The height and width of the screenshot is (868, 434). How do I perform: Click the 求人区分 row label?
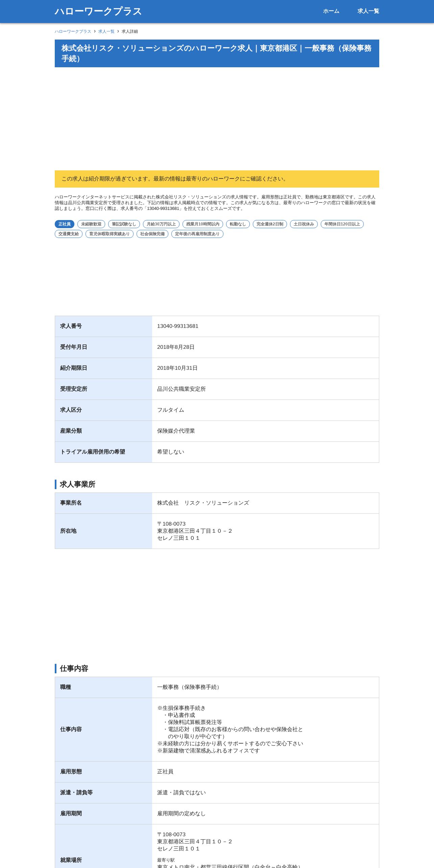(103, 410)
